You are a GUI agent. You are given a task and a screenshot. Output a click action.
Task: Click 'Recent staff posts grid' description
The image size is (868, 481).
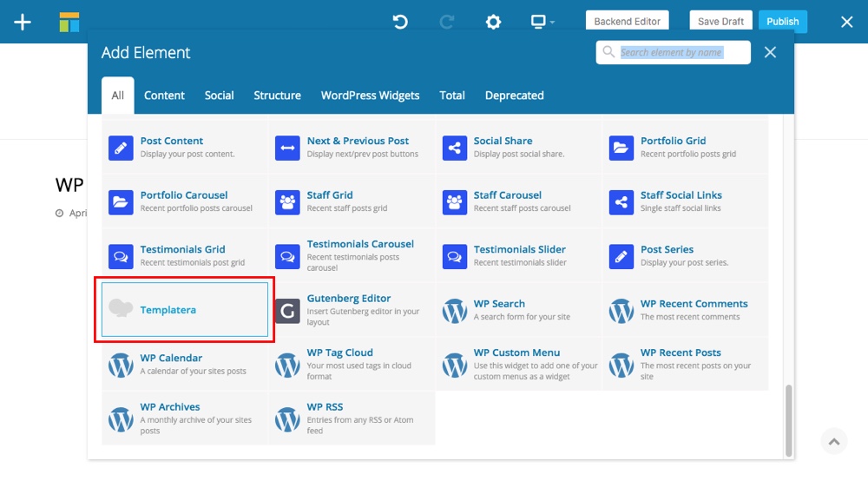[347, 208]
